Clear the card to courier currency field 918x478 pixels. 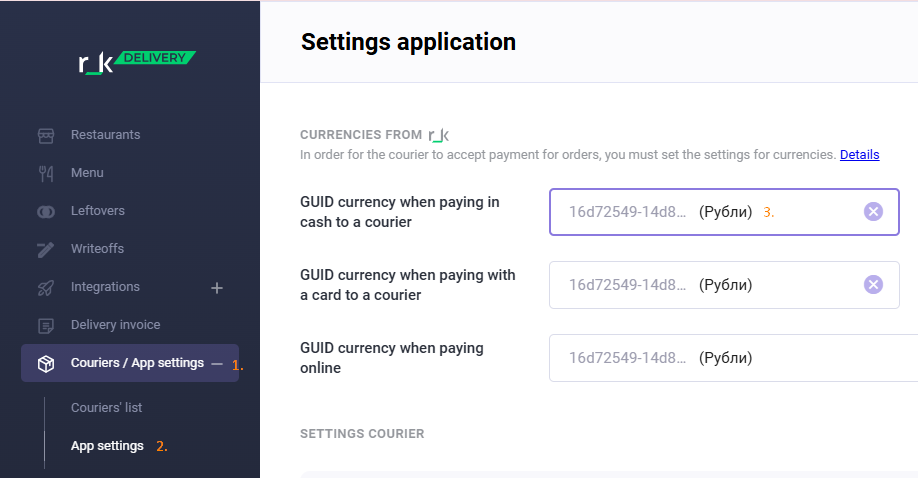point(873,285)
